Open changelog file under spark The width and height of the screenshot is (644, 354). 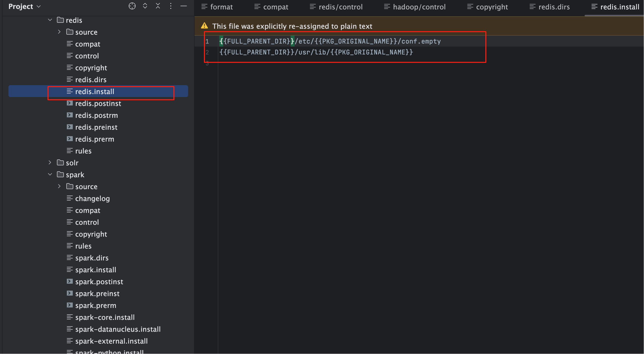(93, 199)
